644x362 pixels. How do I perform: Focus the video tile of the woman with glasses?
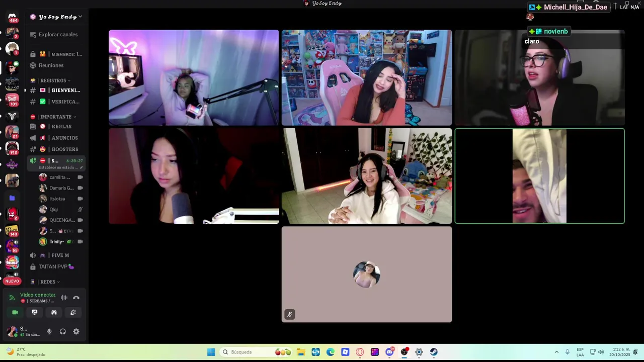coord(540,77)
